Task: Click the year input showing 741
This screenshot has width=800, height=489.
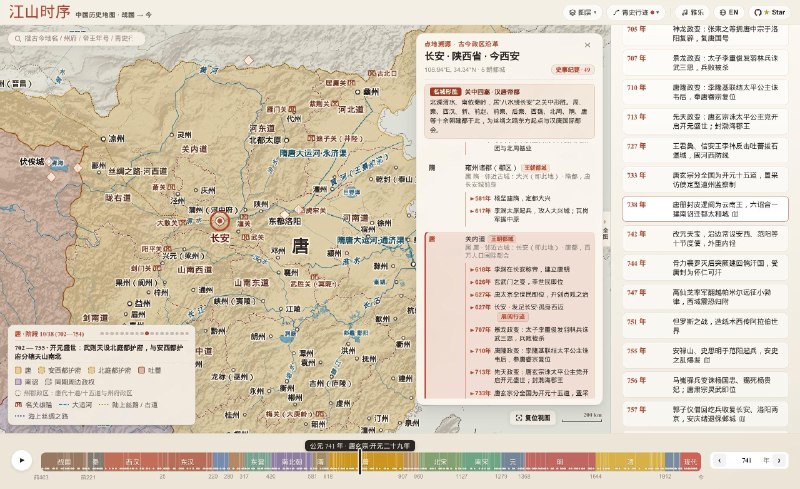Action: [x=746, y=460]
